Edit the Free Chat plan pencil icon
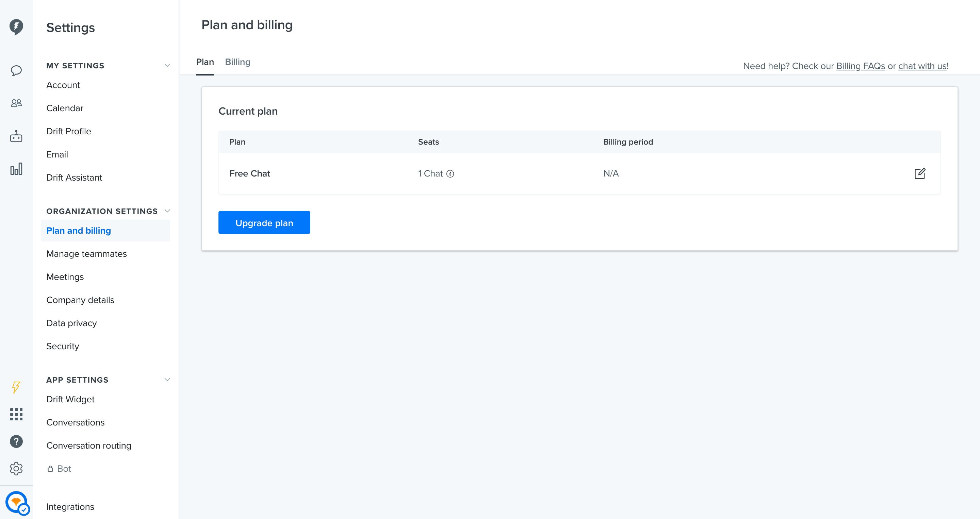This screenshot has height=519, width=980. coord(919,173)
